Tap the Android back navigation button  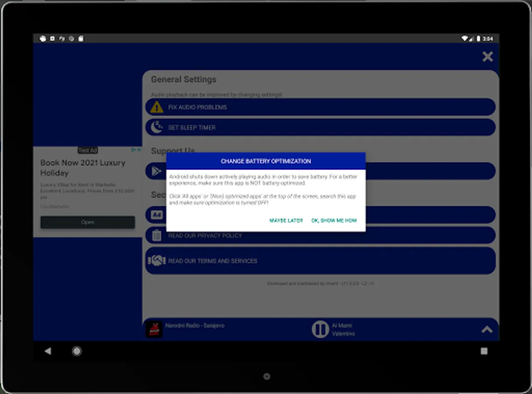(x=48, y=351)
